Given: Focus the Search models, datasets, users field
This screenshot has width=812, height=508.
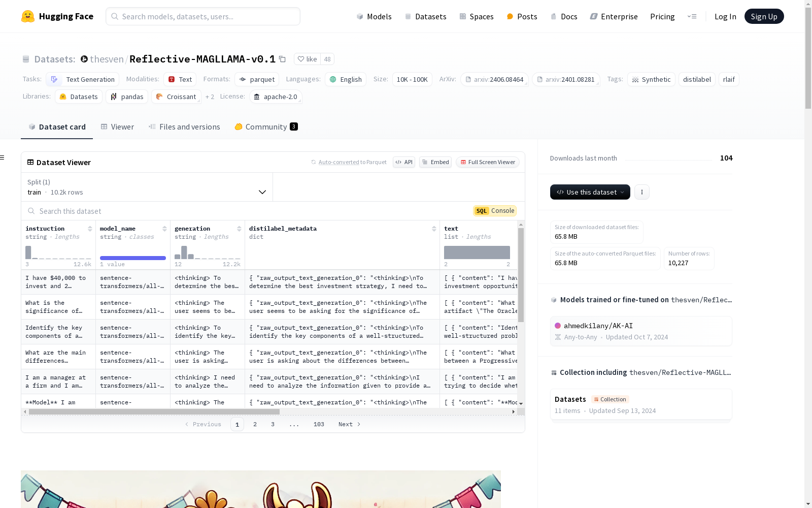Looking at the screenshot, I should click(203, 16).
